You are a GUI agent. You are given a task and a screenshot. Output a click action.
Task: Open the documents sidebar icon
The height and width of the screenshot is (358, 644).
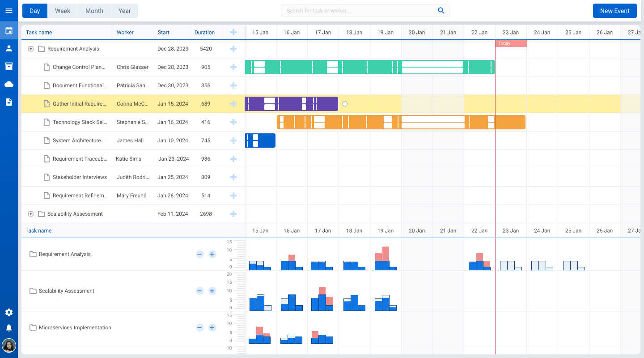point(9,102)
